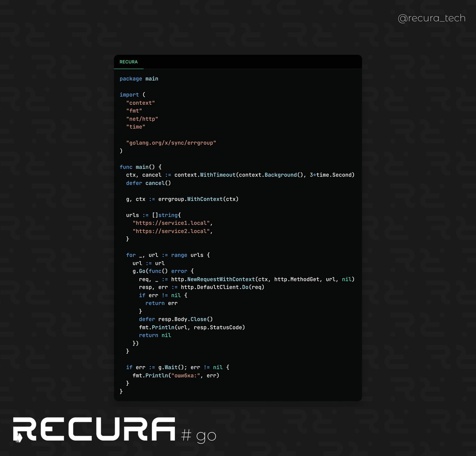Click errgroup.WithContext(ctx) call
The height and width of the screenshot is (456, 476).
tap(198, 199)
